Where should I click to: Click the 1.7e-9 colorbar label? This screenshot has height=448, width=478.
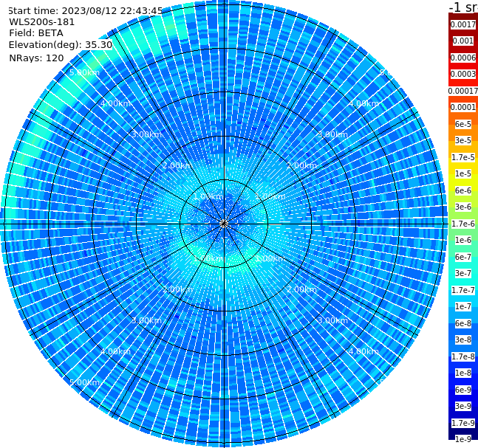click(x=463, y=423)
